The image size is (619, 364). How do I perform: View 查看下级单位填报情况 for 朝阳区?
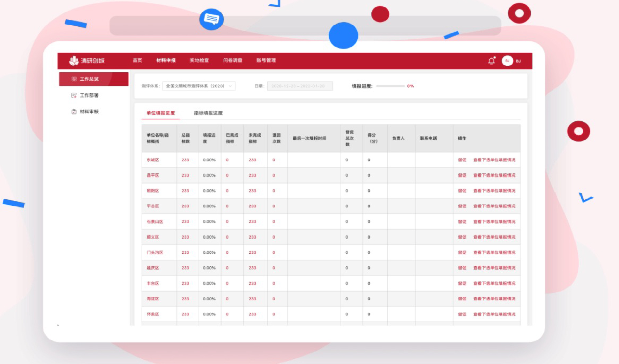point(494,191)
